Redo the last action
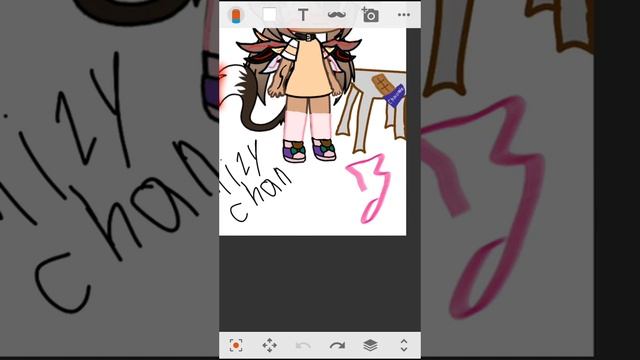The image size is (640, 360). click(x=337, y=346)
